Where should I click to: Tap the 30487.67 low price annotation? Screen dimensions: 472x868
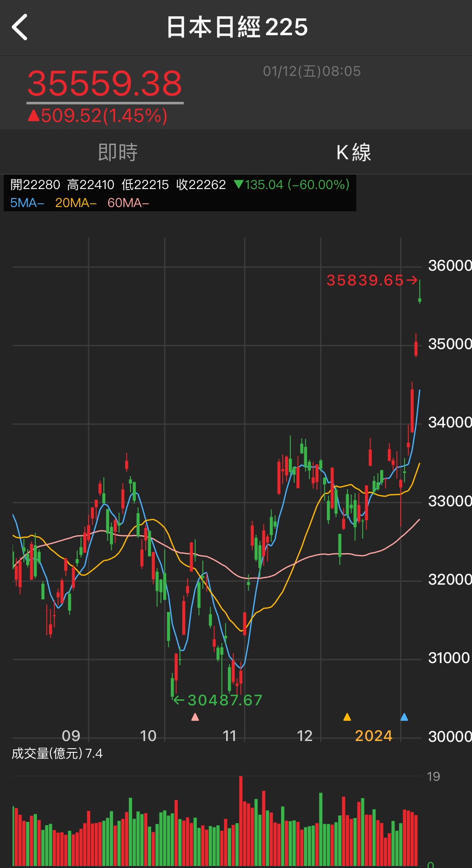(x=225, y=700)
